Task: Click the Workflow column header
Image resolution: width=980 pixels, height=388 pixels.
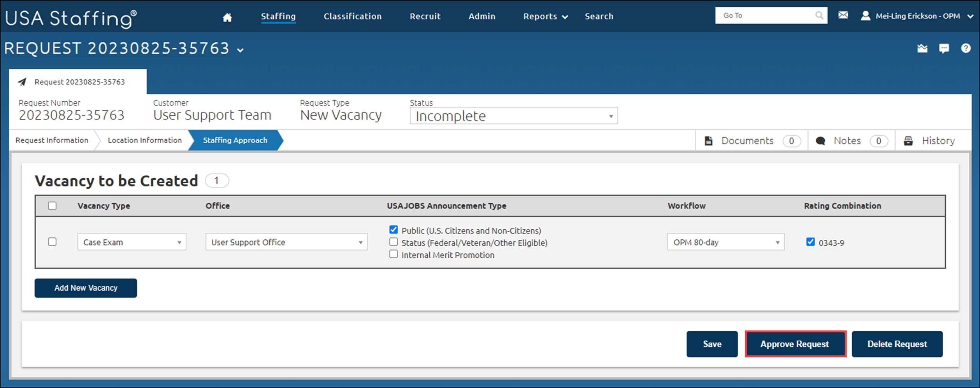Action: [x=687, y=206]
